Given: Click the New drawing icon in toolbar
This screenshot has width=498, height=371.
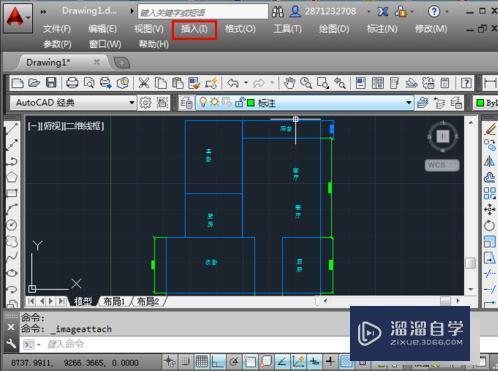Looking at the screenshot, I should 17,83.
